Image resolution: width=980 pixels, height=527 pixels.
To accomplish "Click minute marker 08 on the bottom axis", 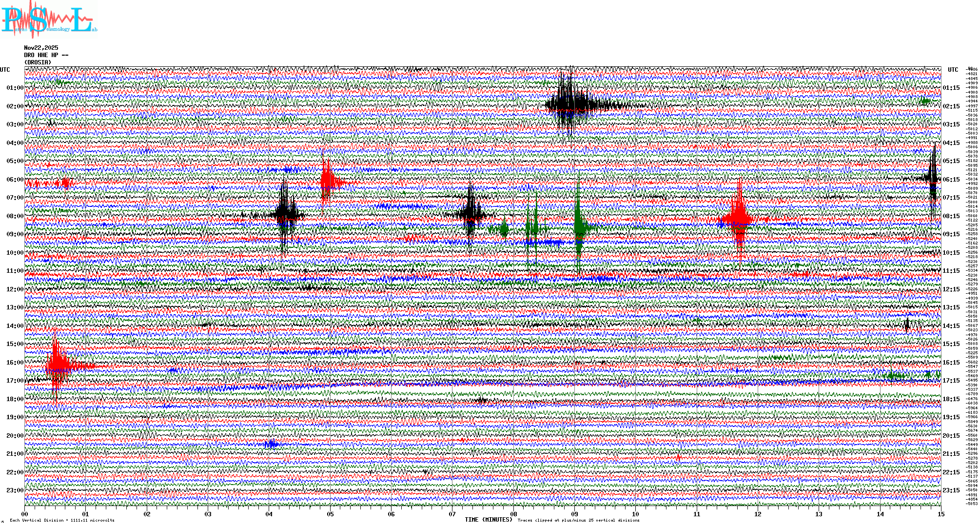I will (513, 514).
